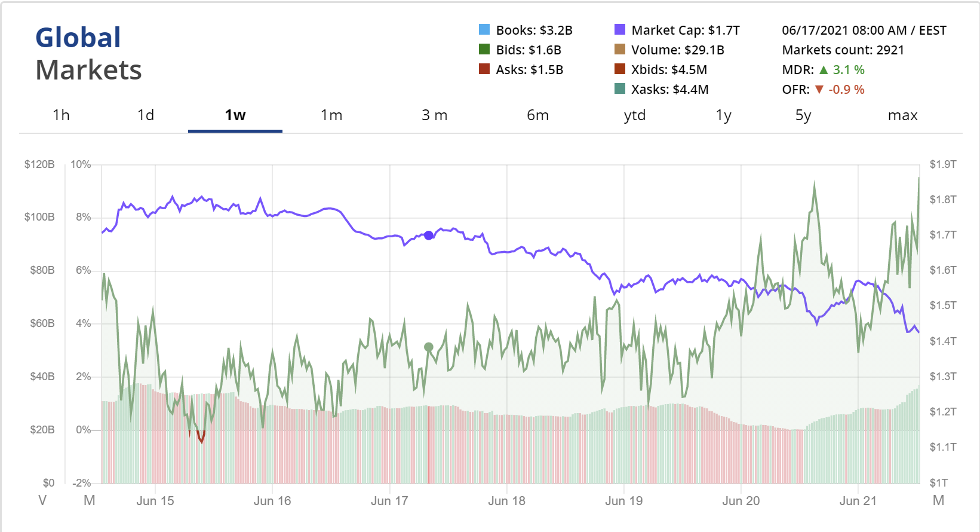This screenshot has width=980, height=532.
Task: Click the Global Markets title
Action: click(88, 54)
